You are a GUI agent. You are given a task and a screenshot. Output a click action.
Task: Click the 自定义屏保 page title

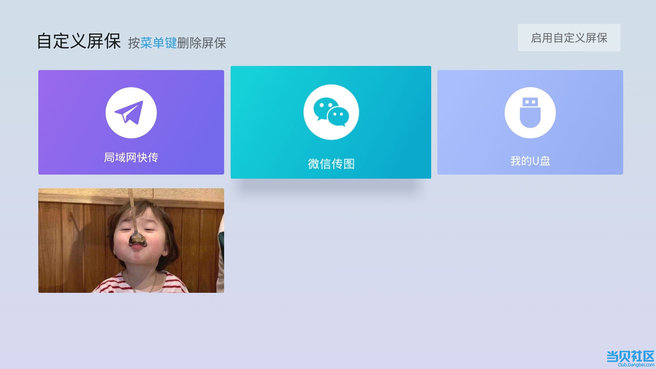click(79, 41)
